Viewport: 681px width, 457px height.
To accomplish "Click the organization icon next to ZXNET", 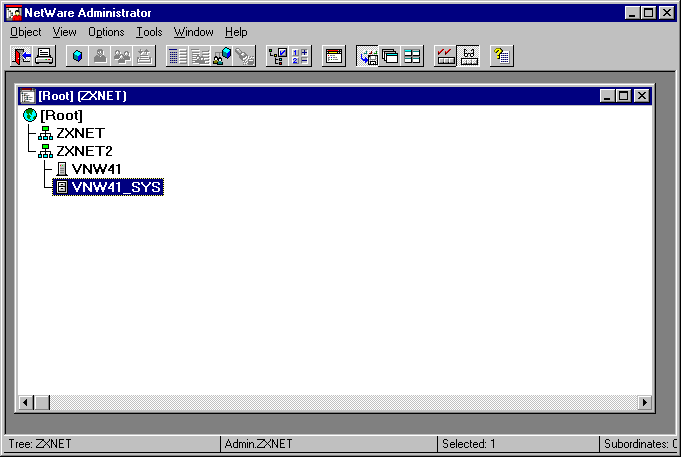I will coord(45,133).
